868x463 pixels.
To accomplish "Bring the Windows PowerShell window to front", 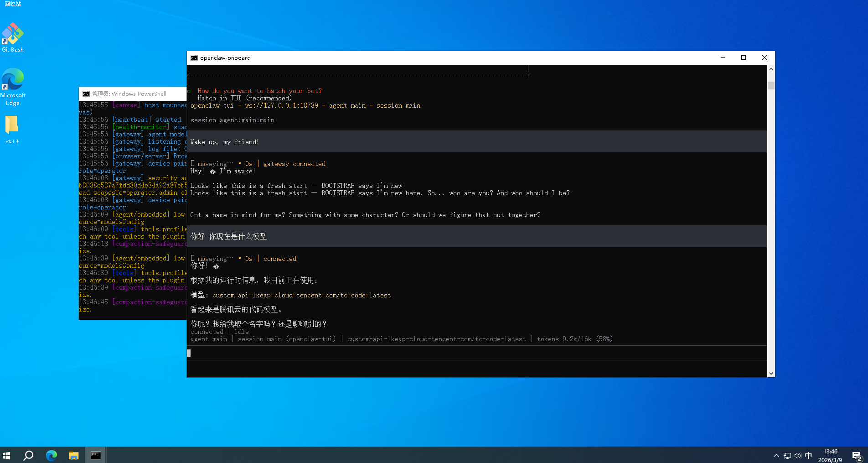I will [x=132, y=94].
